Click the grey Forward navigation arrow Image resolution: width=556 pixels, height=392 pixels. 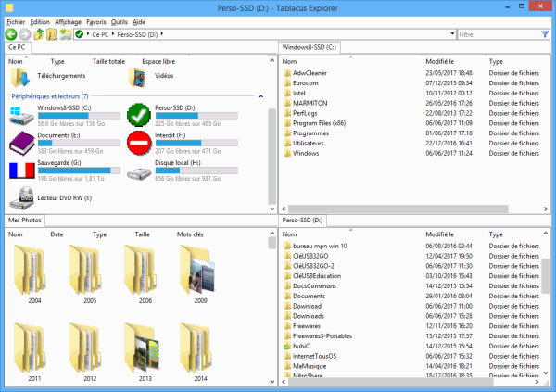pos(24,34)
